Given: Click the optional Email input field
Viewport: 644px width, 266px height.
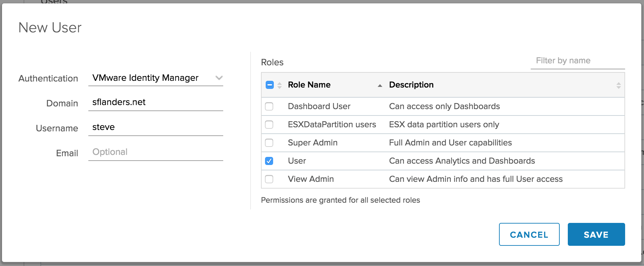Looking at the screenshot, I should 155,152.
